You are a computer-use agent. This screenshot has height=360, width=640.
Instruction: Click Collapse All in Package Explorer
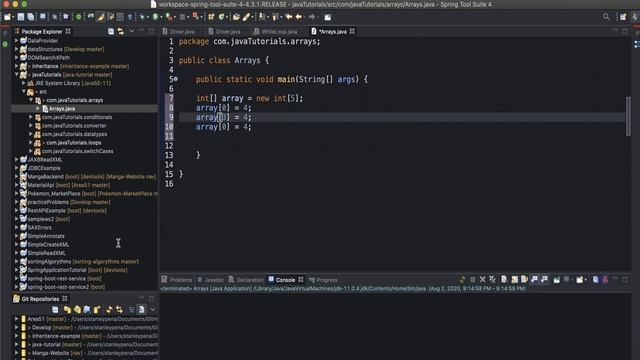coord(111,31)
